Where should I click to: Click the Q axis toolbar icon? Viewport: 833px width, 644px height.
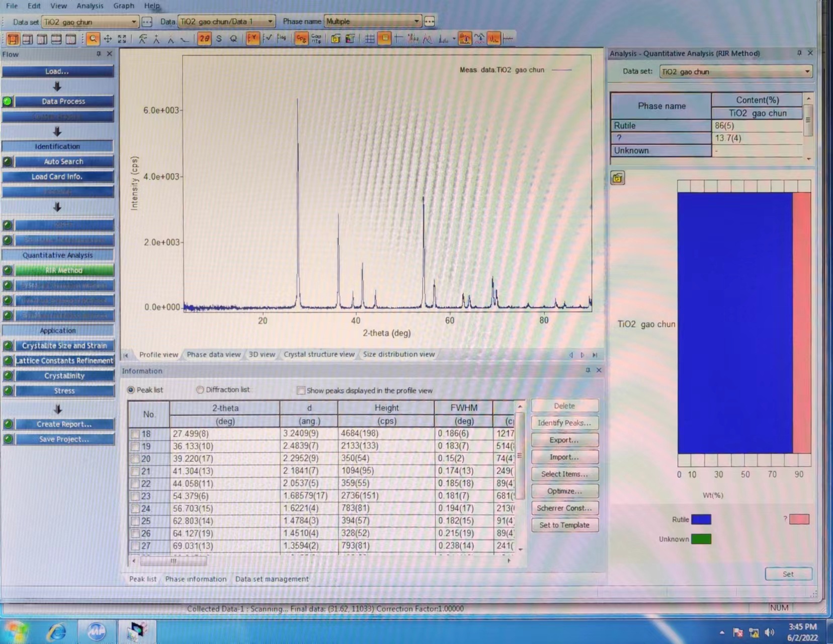(233, 39)
